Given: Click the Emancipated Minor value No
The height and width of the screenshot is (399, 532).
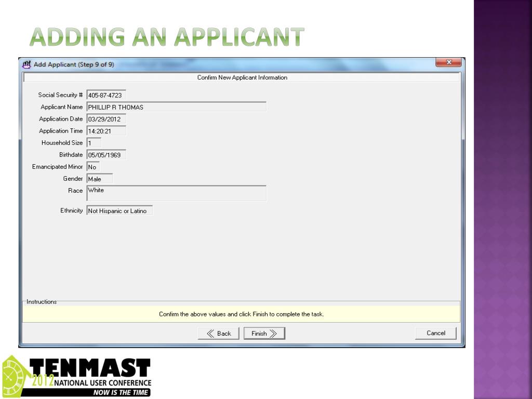Looking at the screenshot, I should [x=93, y=167].
